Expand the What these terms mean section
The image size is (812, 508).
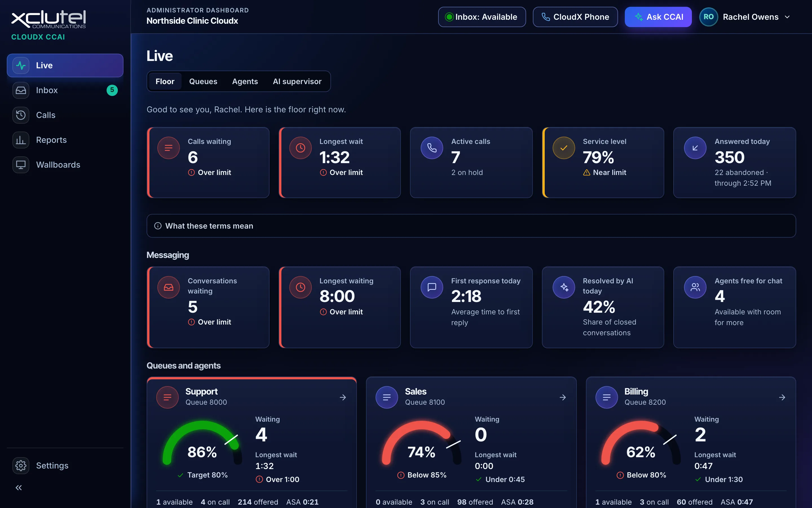pyautogui.click(x=471, y=226)
